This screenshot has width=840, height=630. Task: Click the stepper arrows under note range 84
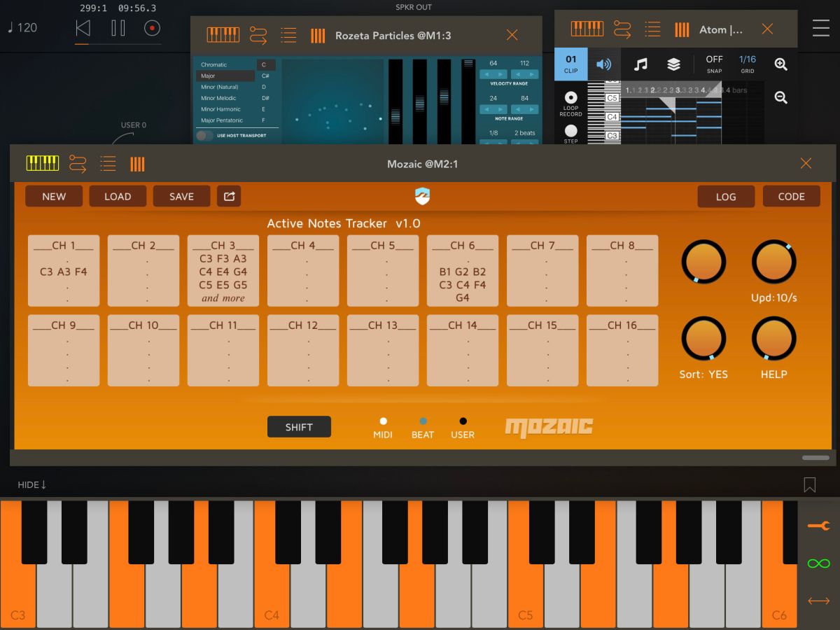[x=525, y=109]
